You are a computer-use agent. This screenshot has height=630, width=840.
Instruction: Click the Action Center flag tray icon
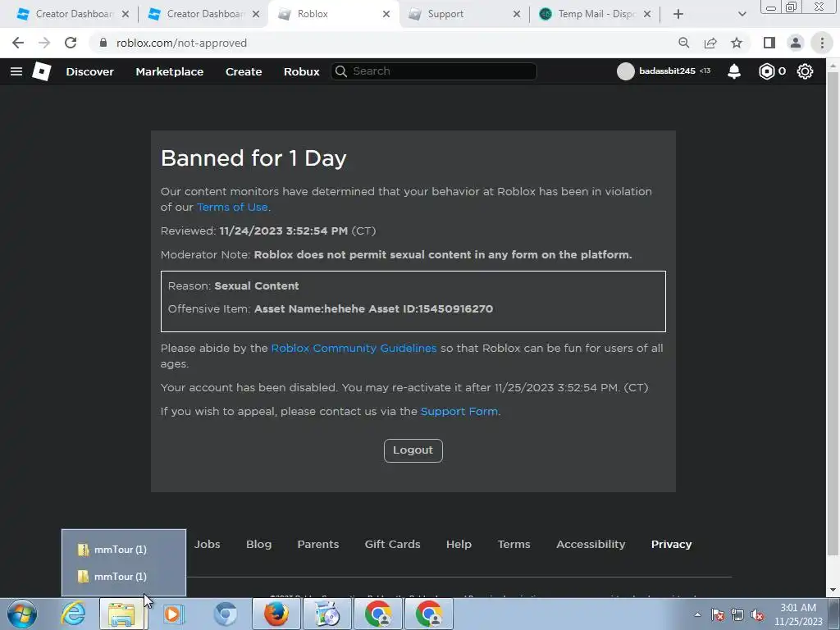pyautogui.click(x=718, y=614)
